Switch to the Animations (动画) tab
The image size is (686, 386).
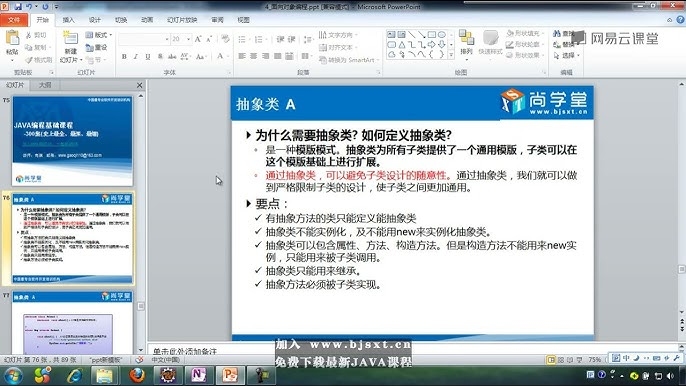tap(147, 20)
